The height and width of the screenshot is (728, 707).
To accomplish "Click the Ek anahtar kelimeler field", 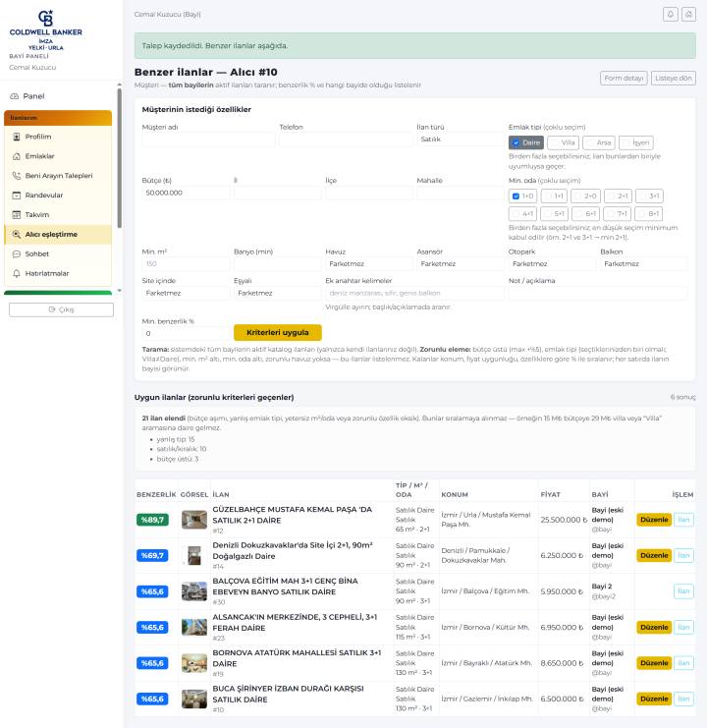I will [x=414, y=293].
